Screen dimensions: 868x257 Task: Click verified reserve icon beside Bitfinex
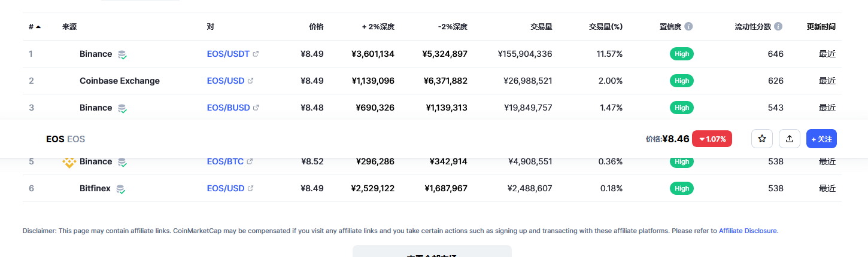coord(120,189)
